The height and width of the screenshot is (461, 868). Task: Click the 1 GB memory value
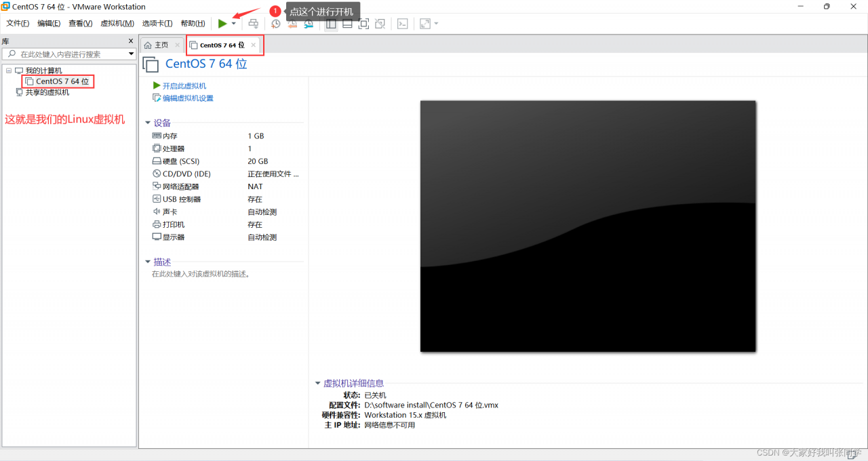(256, 136)
